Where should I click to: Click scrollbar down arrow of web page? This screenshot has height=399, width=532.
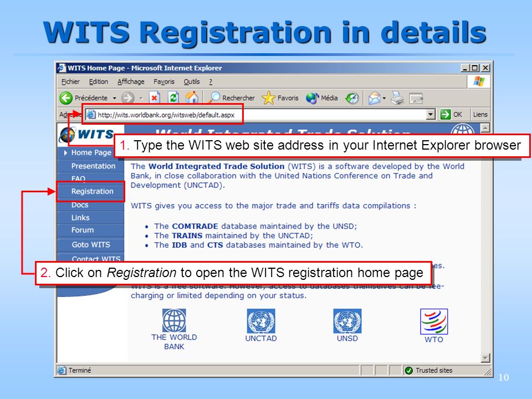point(485,357)
